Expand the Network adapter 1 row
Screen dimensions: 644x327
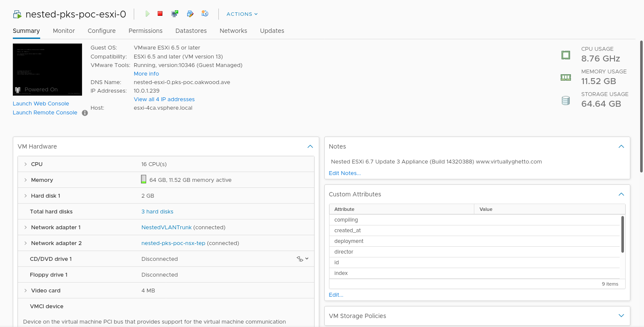click(x=25, y=228)
